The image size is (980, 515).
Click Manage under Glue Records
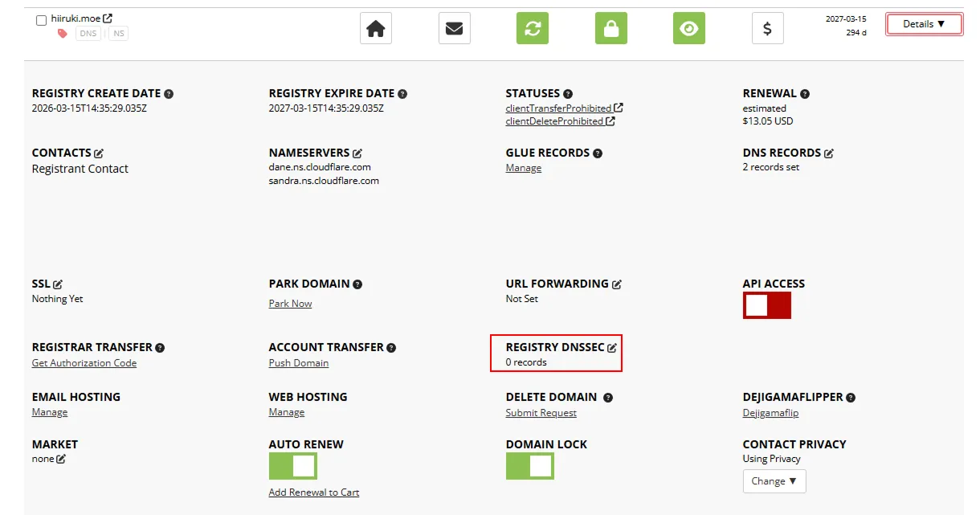click(x=524, y=168)
